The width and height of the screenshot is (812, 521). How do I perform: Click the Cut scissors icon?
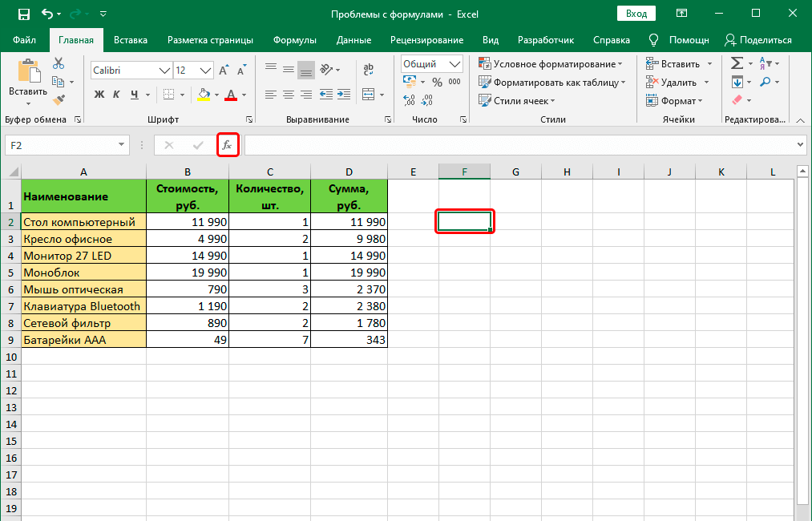pos(59,63)
